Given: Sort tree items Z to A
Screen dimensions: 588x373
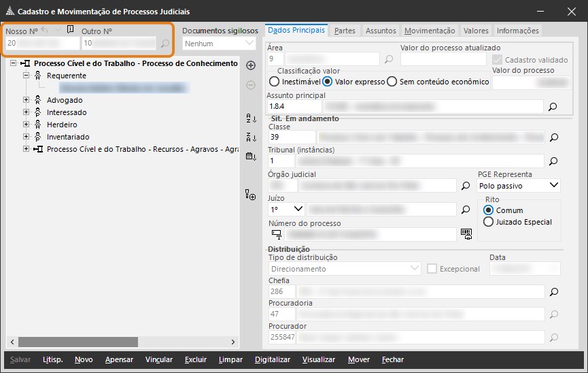Looking at the screenshot, I should [250, 137].
